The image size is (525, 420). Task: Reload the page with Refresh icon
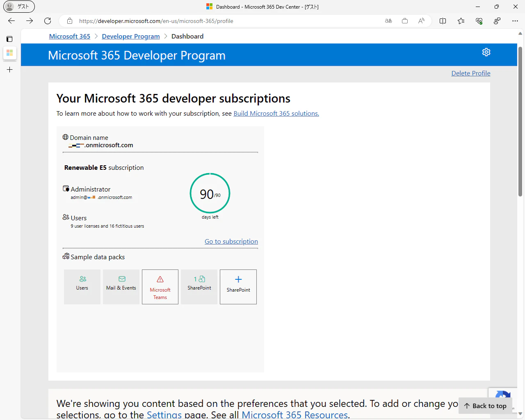(48, 21)
